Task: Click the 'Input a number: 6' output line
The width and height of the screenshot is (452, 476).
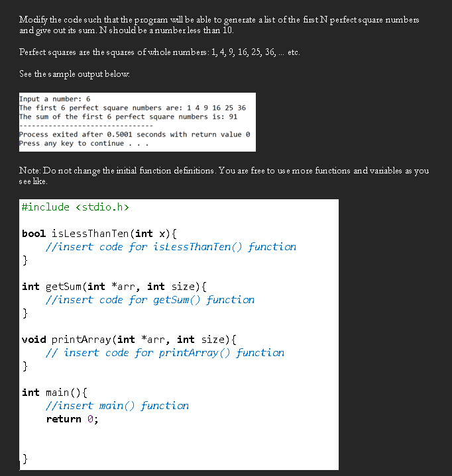Action: 55,99
